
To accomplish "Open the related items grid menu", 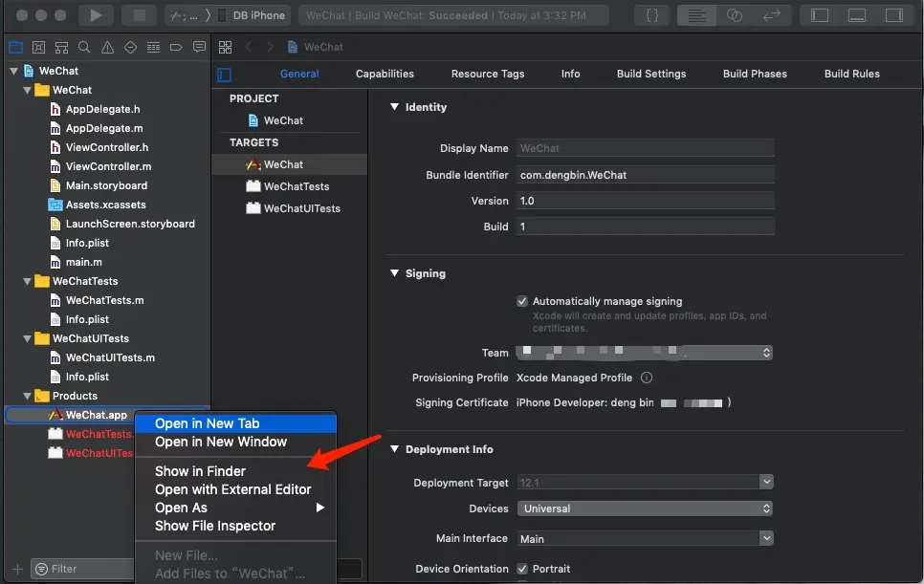I will 225,47.
